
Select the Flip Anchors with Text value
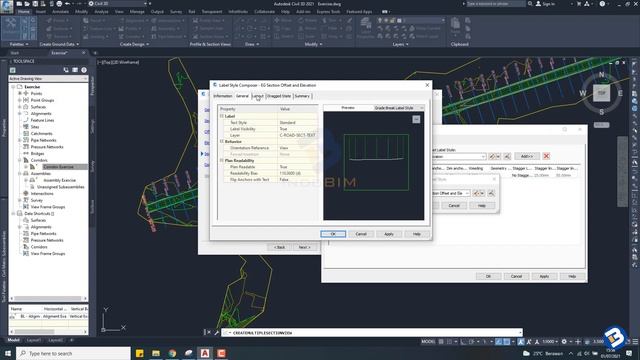click(298, 180)
